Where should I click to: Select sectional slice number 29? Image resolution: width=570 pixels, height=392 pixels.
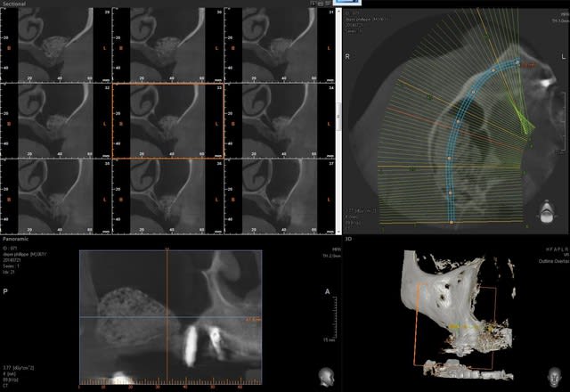click(56, 45)
